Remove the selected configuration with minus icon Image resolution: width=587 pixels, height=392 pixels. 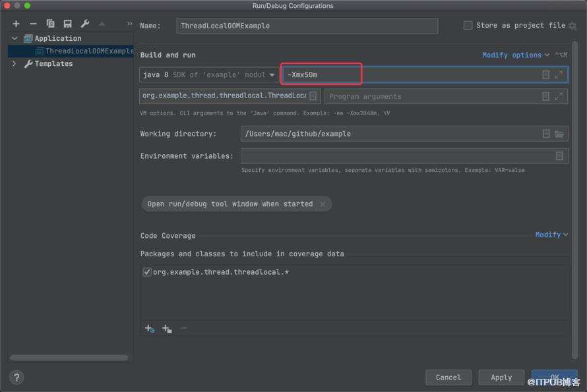34,24
